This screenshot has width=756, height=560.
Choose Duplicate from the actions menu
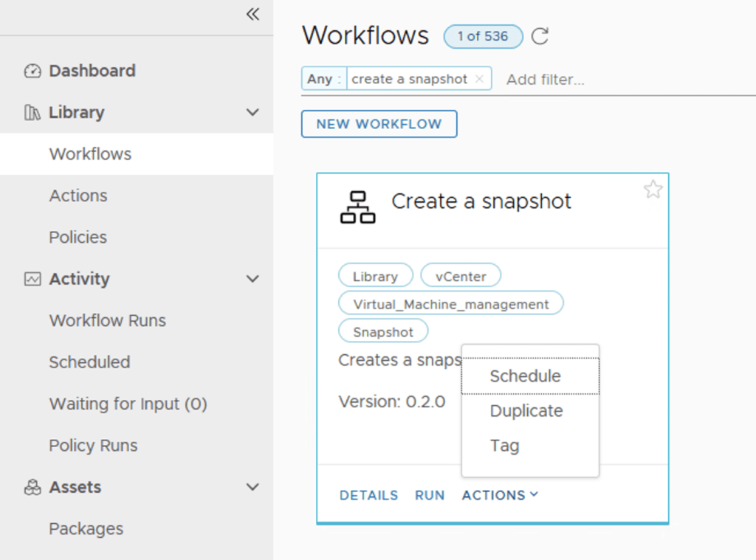click(526, 411)
